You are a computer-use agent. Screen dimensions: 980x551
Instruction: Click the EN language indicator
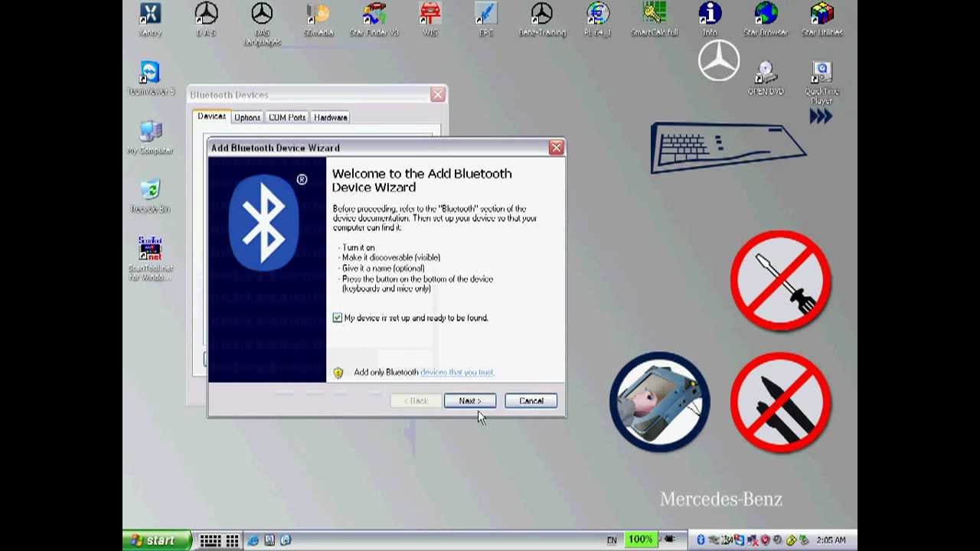(612, 540)
